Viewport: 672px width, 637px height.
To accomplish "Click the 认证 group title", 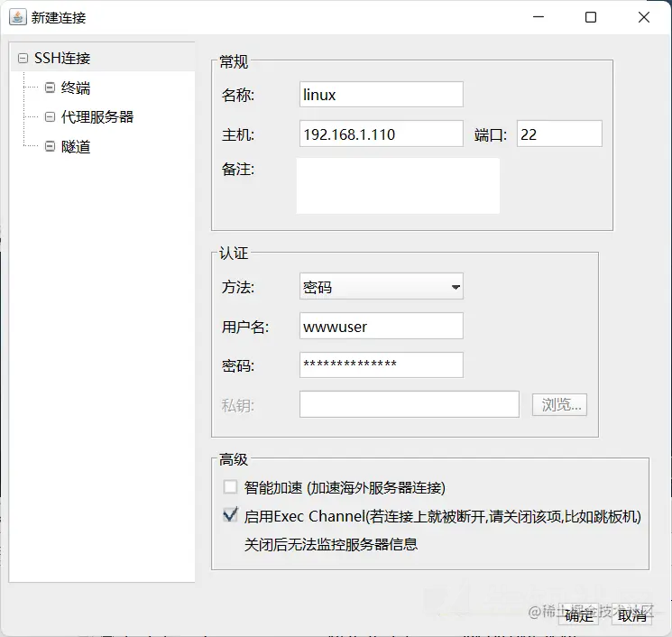I will tap(234, 253).
